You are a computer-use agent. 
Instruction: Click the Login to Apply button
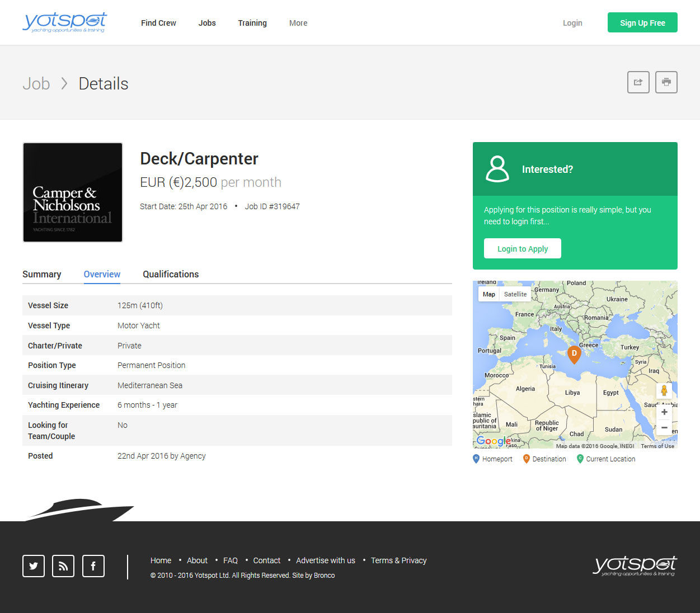[523, 248]
